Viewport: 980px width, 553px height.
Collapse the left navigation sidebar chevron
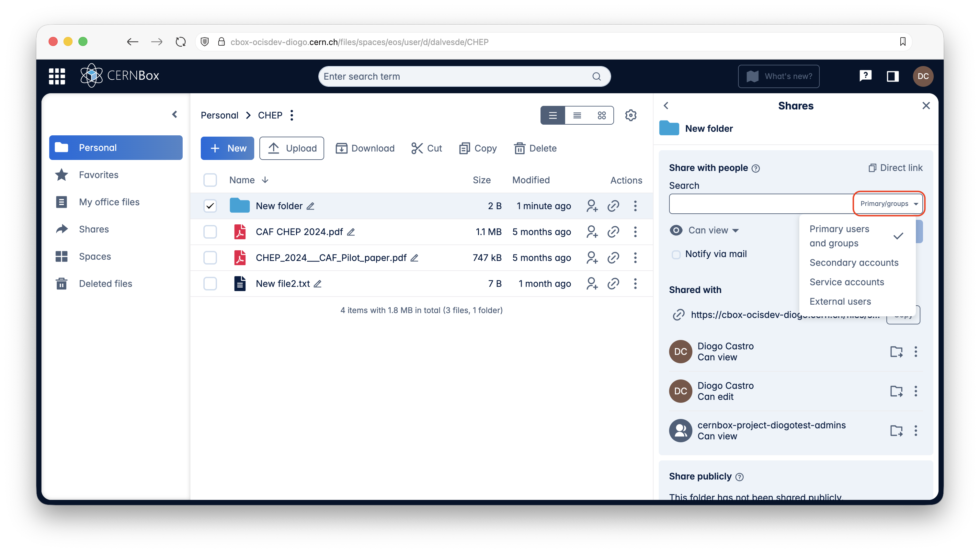pyautogui.click(x=175, y=114)
